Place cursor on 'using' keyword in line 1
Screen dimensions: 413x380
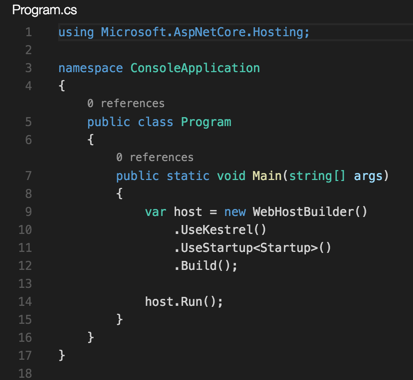(76, 32)
